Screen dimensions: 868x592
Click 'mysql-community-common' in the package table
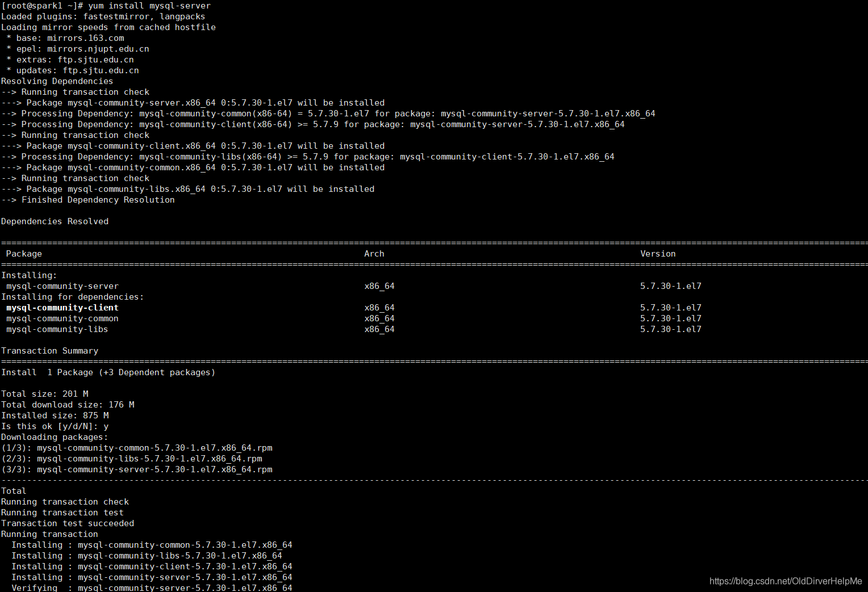tap(62, 318)
